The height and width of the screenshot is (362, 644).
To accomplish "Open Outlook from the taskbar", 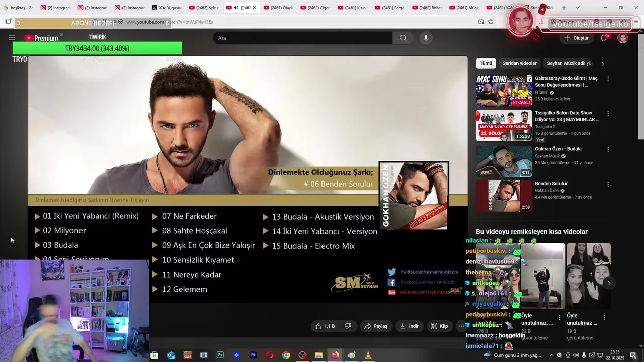I will [x=171, y=355].
